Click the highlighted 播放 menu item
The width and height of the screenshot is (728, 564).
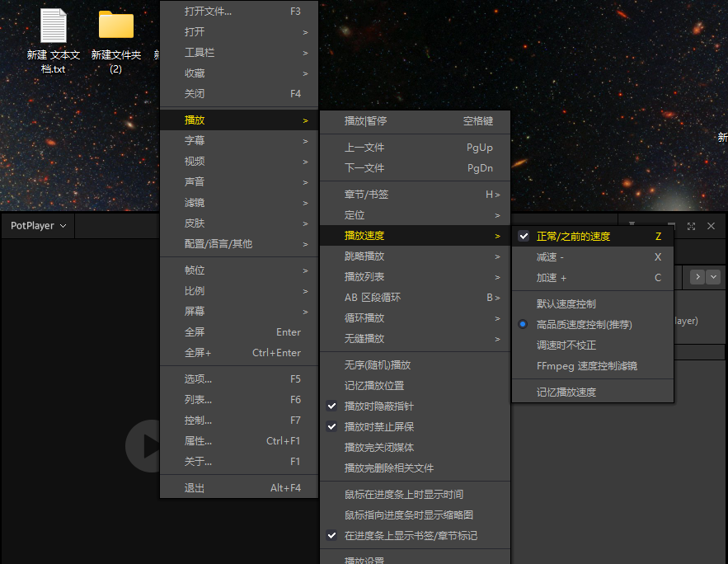[239, 120]
